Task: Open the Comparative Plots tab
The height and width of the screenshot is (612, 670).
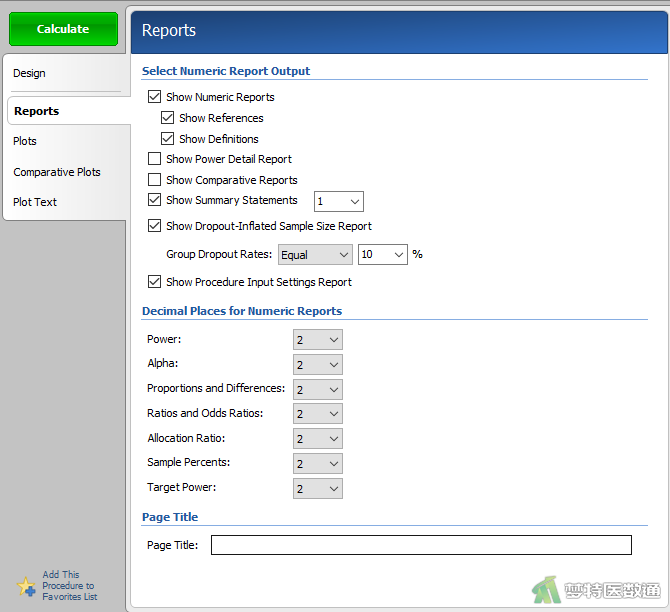Action: (57, 172)
